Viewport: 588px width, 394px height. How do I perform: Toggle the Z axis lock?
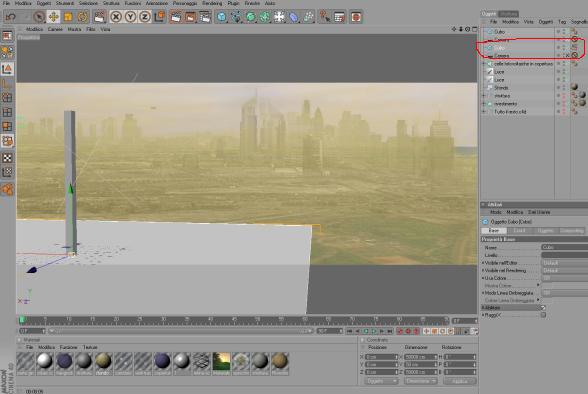point(145,17)
